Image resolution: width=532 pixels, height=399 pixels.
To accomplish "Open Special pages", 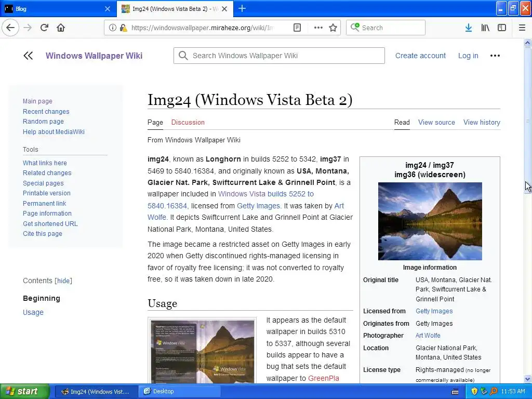I will tap(43, 183).
